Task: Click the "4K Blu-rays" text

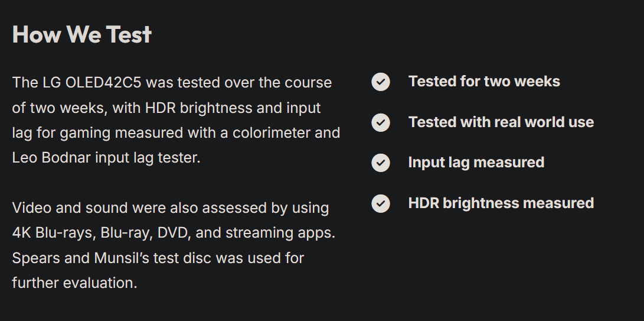Action: (x=52, y=233)
